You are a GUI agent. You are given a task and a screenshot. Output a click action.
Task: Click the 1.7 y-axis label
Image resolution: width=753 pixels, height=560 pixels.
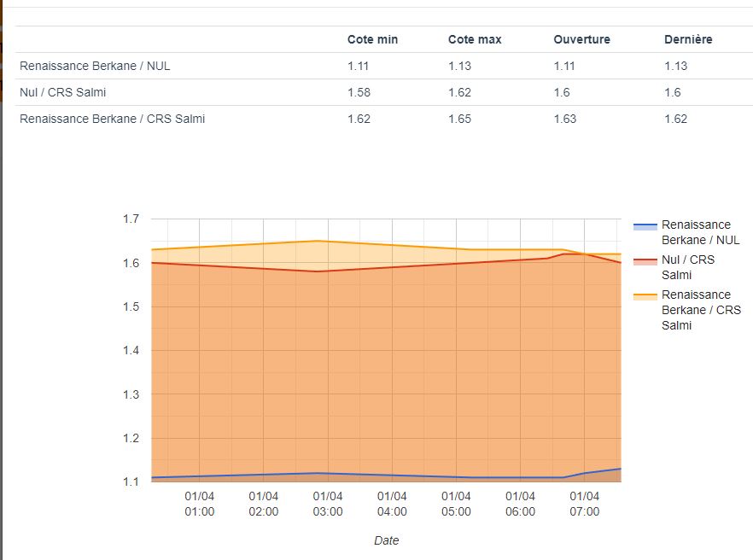(x=131, y=219)
